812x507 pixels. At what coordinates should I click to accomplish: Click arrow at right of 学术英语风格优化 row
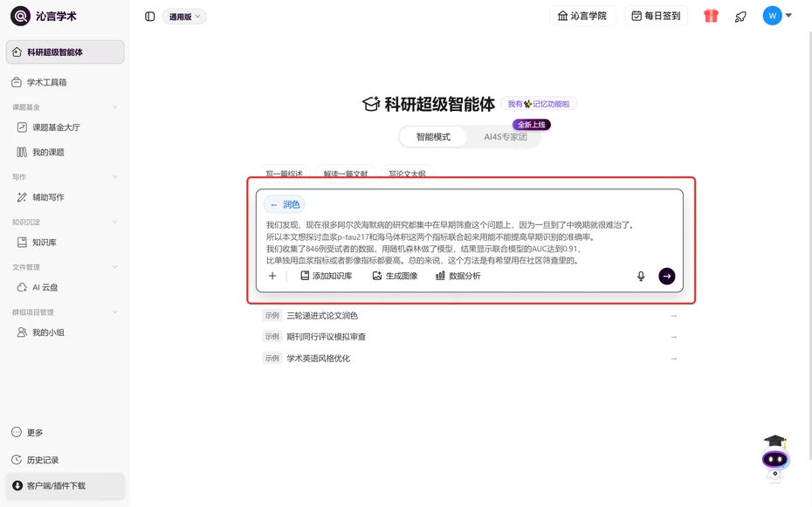click(674, 359)
